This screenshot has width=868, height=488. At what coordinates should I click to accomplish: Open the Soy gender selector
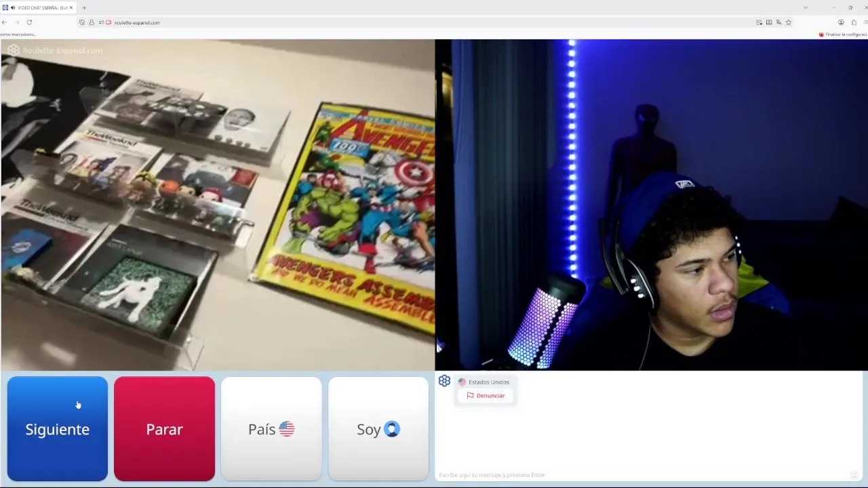coord(378,429)
